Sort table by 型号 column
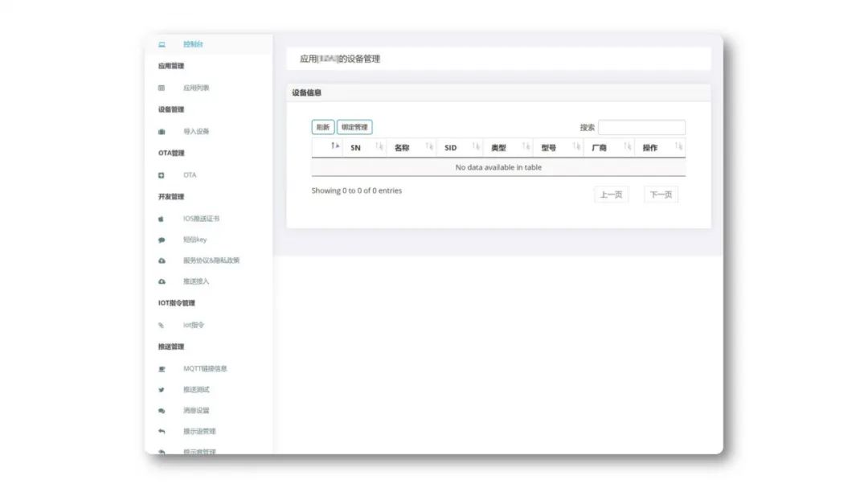Viewport: 868px width, 488px height. pyautogui.click(x=559, y=148)
